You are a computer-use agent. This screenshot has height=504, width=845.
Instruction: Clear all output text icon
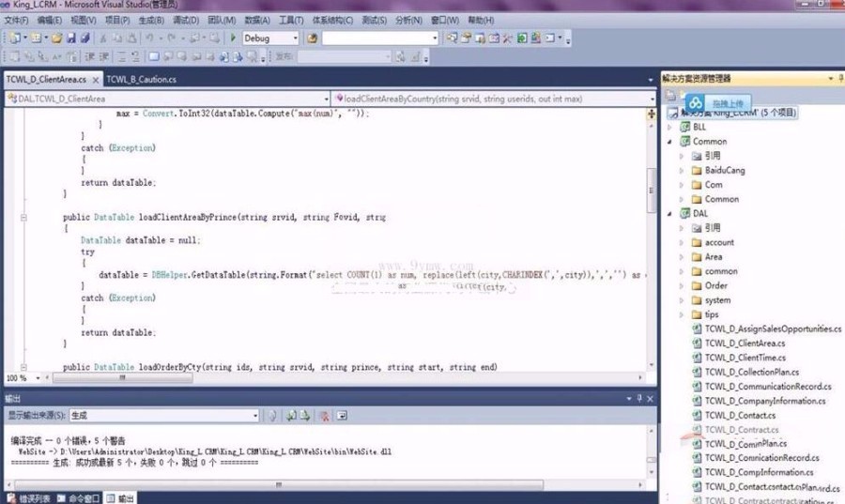pos(325,416)
